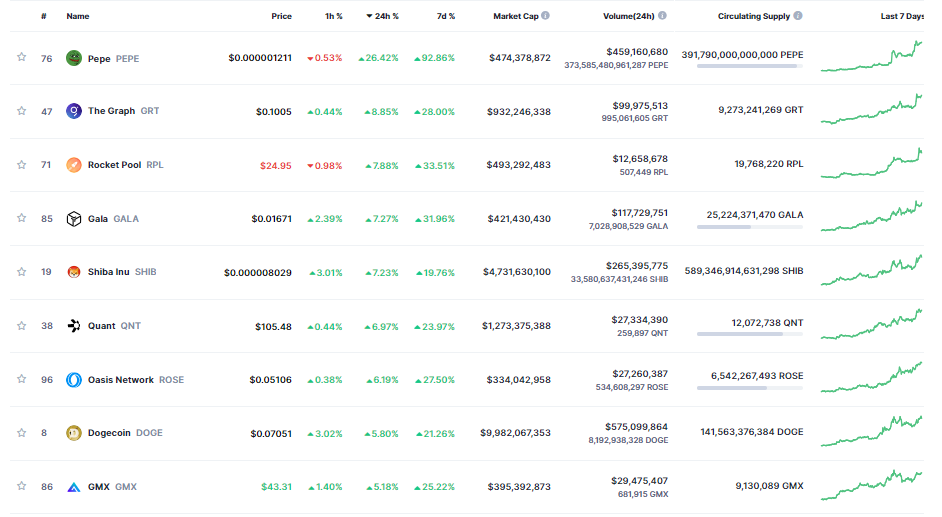Viewport: 942px width, 517px height.
Task: Open the Dogecoin DOGE coin page
Action: tap(125, 433)
